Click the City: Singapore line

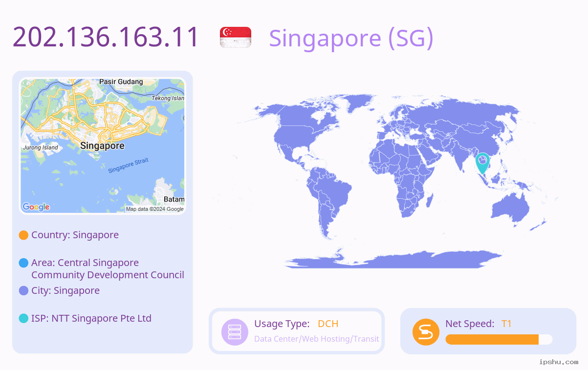[x=65, y=290]
